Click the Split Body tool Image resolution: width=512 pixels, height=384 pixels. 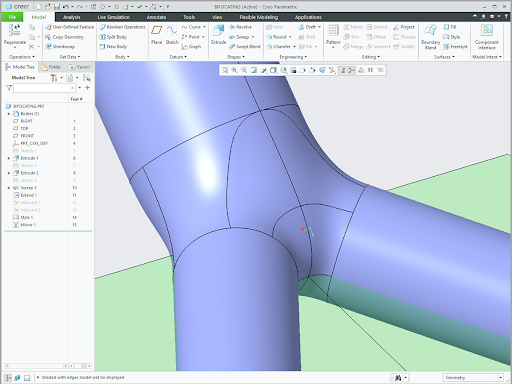click(113, 37)
